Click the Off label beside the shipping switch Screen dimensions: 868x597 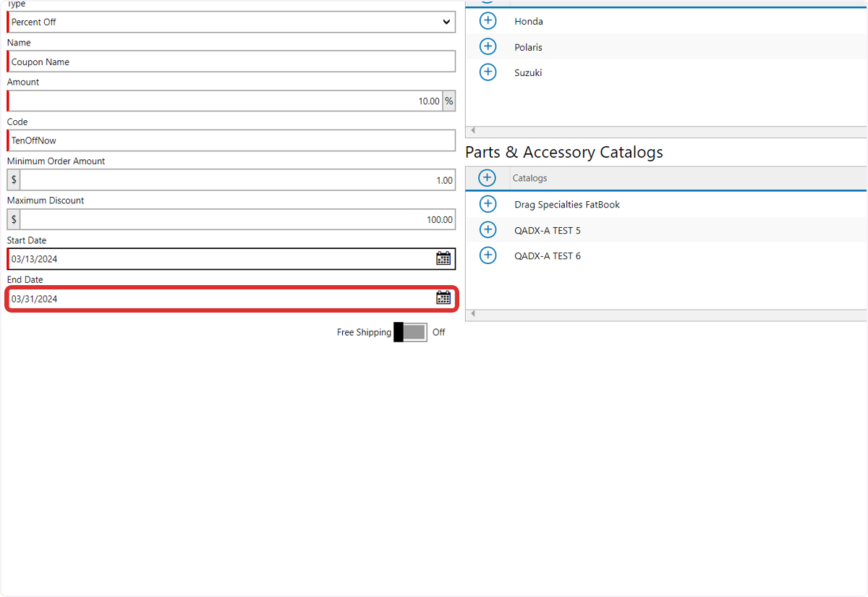coord(438,333)
